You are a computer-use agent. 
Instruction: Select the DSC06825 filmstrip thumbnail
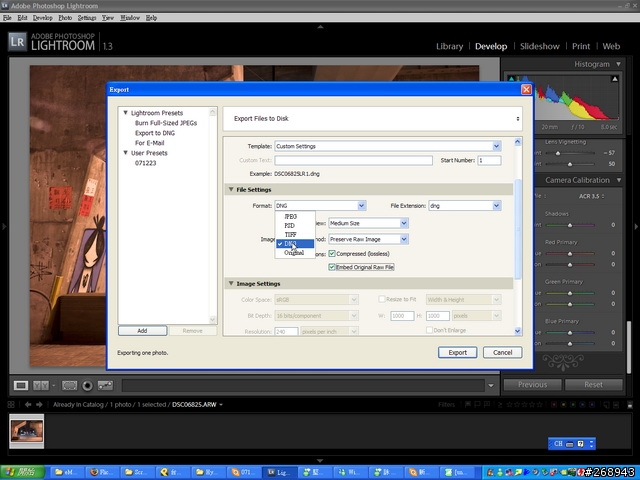click(27, 431)
